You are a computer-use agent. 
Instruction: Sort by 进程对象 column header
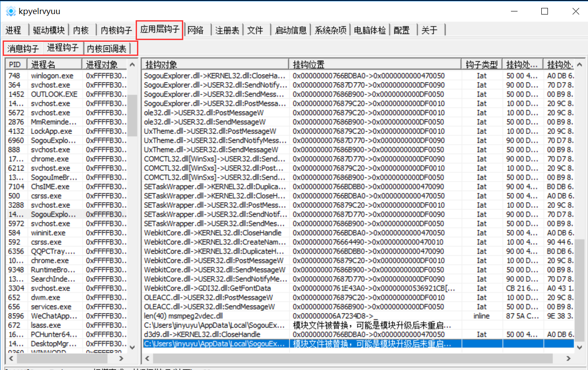[x=105, y=64]
